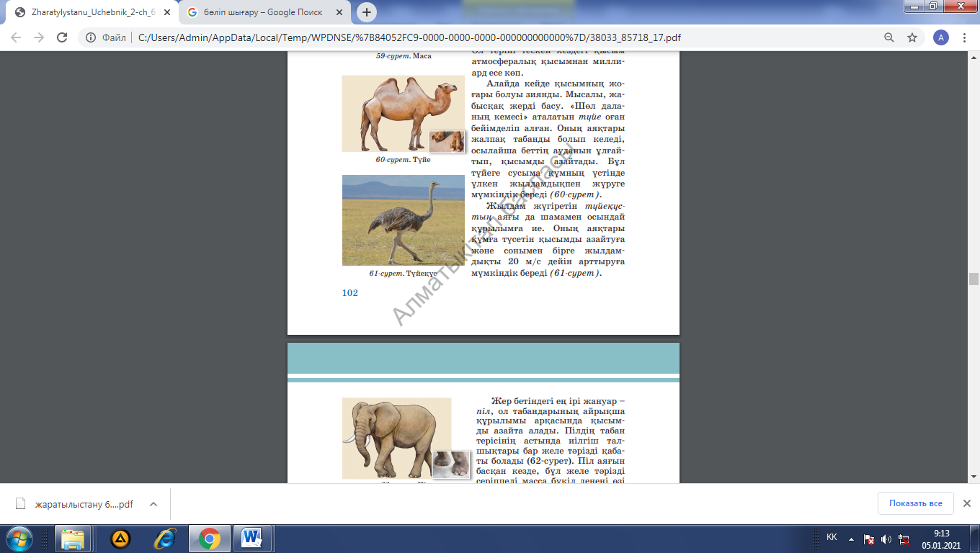The width and height of the screenshot is (980, 553).
Task: Click the camel foot inset picture
Action: (x=447, y=142)
